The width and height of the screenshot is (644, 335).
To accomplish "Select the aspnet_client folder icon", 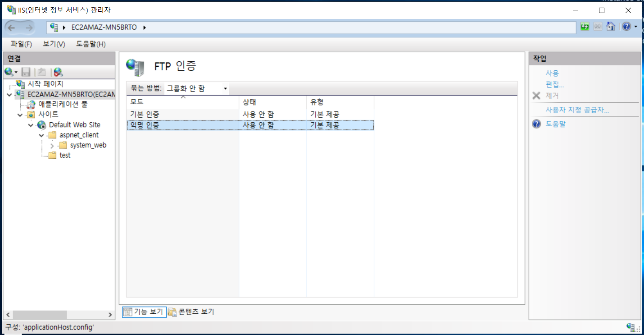I will [53, 135].
